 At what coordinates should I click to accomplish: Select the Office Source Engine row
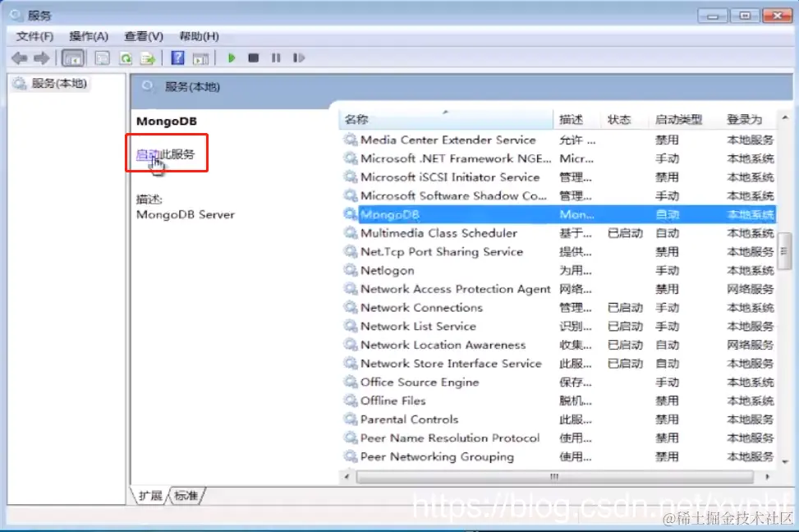click(x=558, y=383)
